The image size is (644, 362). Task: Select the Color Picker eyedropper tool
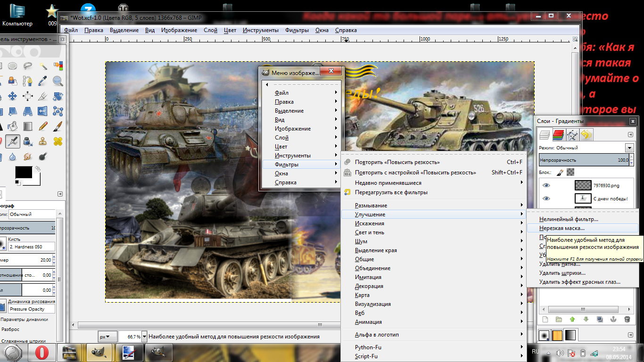[x=42, y=81]
